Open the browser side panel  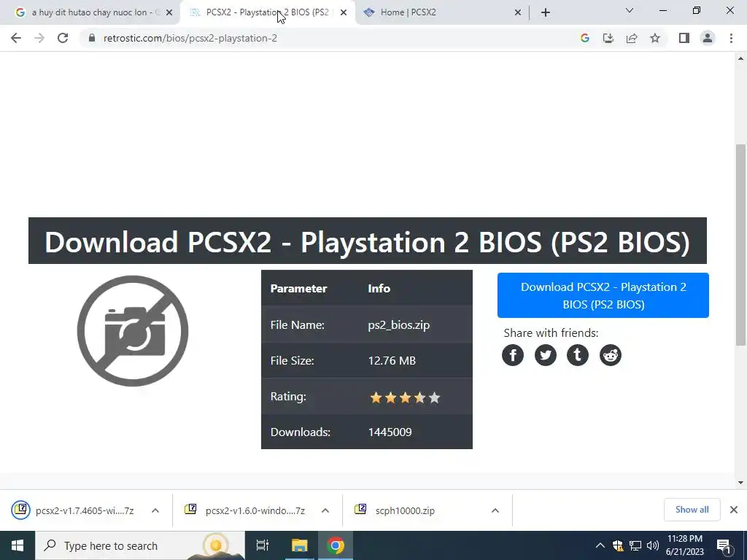point(684,38)
